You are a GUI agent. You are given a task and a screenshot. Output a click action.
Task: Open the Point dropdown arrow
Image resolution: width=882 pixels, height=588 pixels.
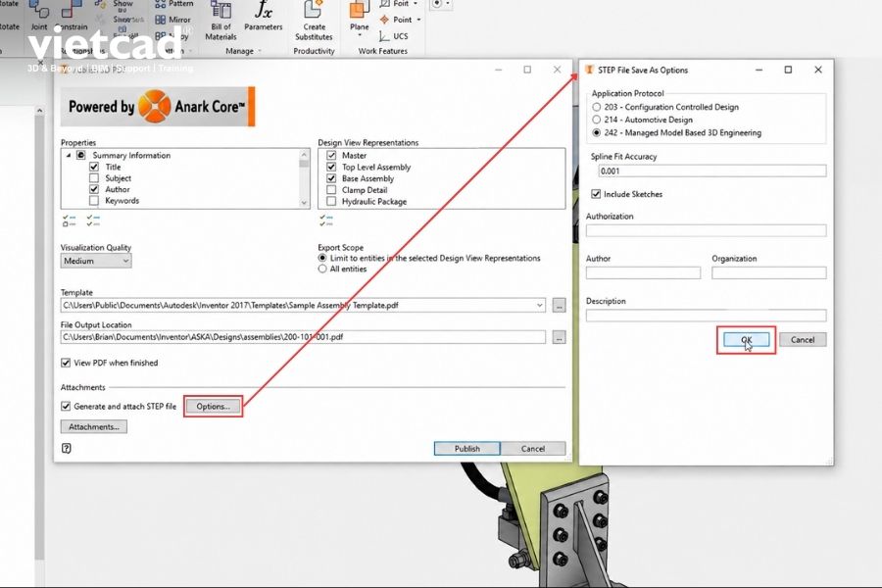tap(418, 20)
